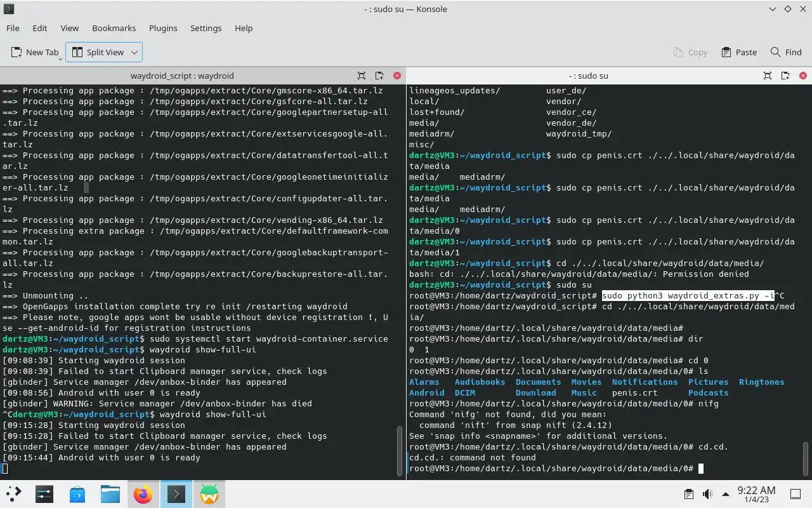The height and width of the screenshot is (508, 812).
Task: Click the Paste toolbar button
Action: click(x=739, y=52)
